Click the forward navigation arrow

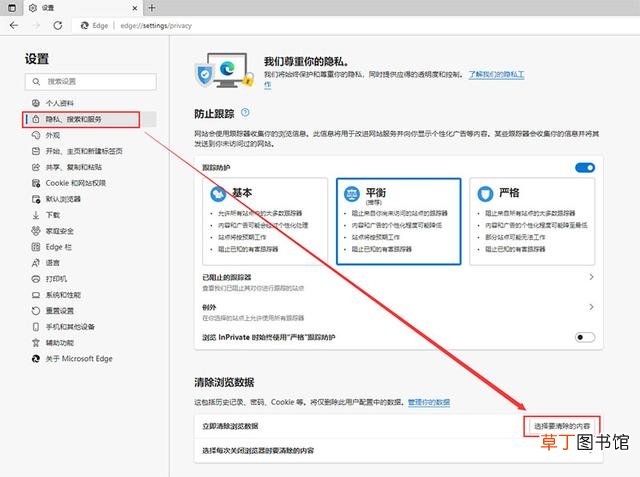36,25
